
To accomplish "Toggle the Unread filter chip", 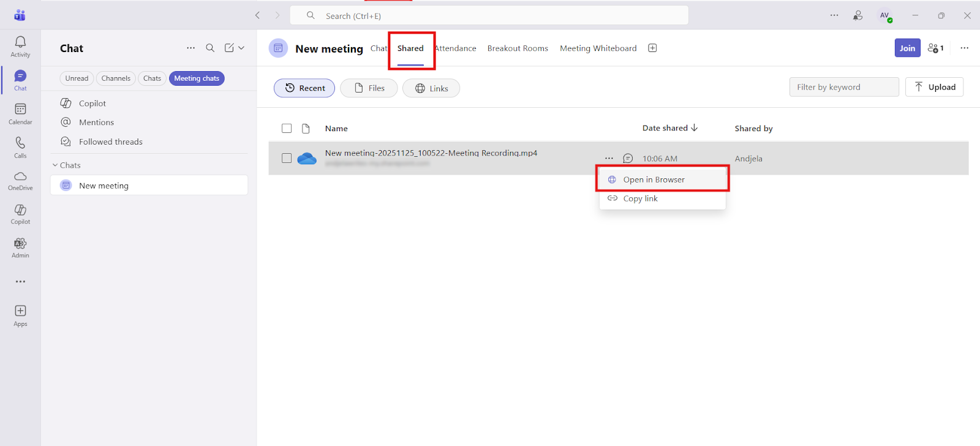I will (x=77, y=78).
